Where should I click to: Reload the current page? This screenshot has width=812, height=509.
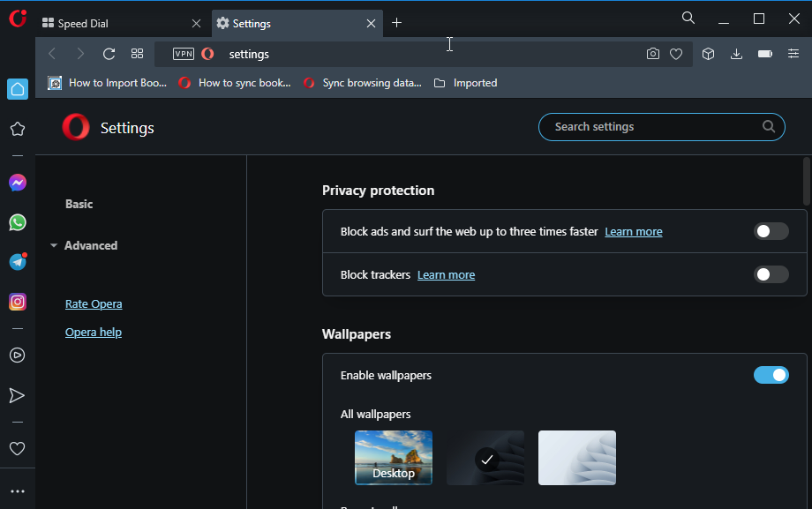point(109,54)
